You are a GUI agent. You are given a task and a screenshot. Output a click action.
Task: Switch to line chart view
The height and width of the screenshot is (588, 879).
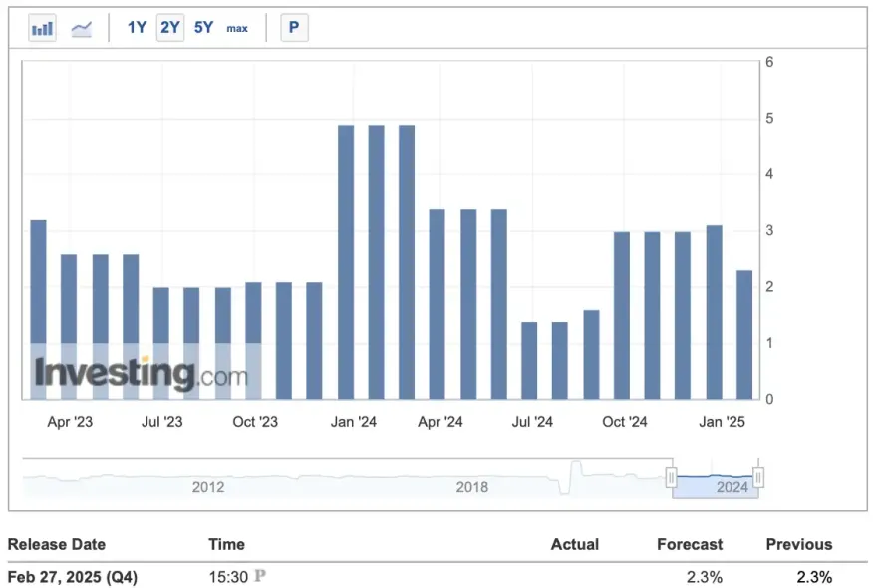pos(82,28)
